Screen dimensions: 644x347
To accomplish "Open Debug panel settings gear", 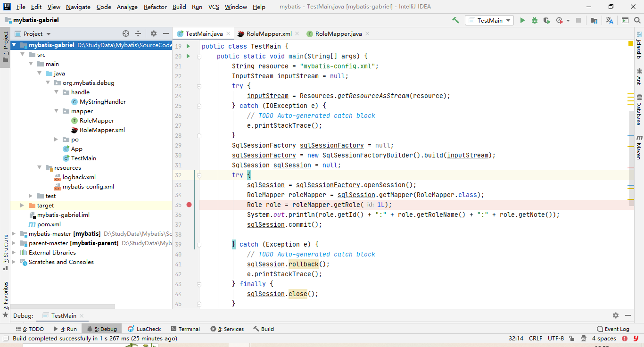I will pos(615,315).
